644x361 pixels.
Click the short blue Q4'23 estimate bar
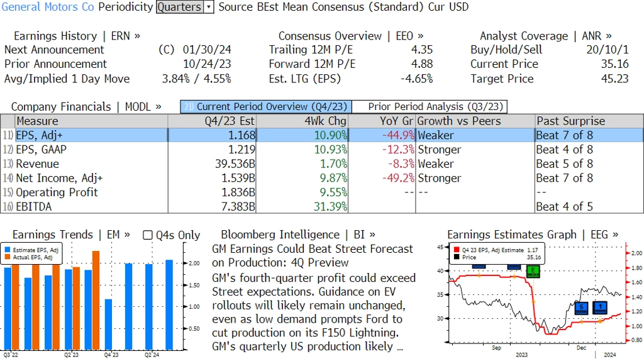tap(108, 325)
